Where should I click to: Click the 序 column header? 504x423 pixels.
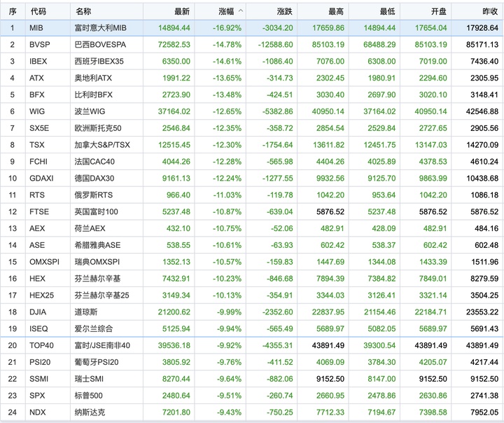[x=13, y=12]
